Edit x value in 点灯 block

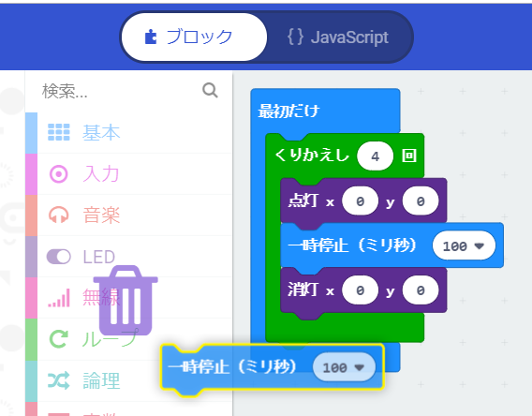click(x=361, y=201)
